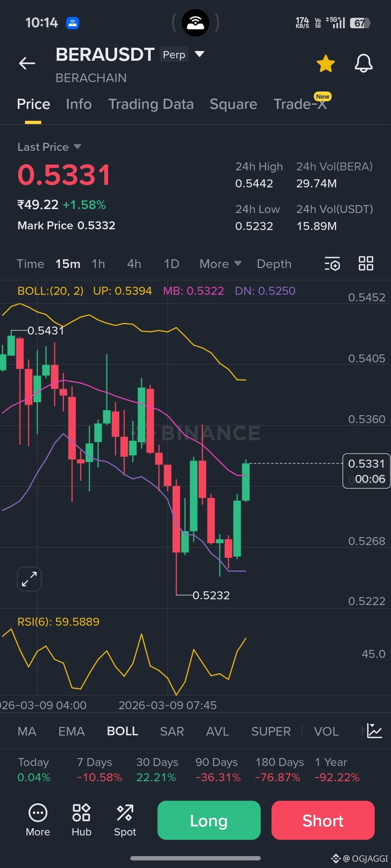391x868 pixels.
Task: Tap the 5G signal strength icon
Action: [336, 23]
